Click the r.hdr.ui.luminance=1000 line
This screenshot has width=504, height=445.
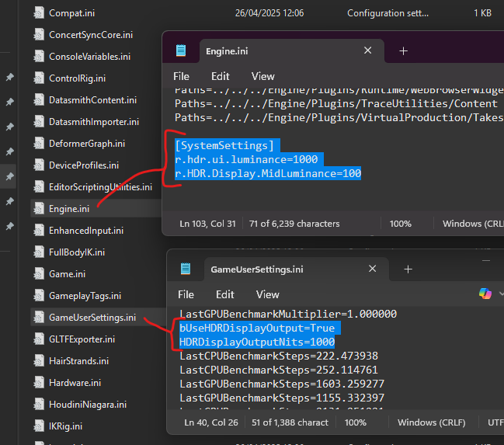pos(246,159)
